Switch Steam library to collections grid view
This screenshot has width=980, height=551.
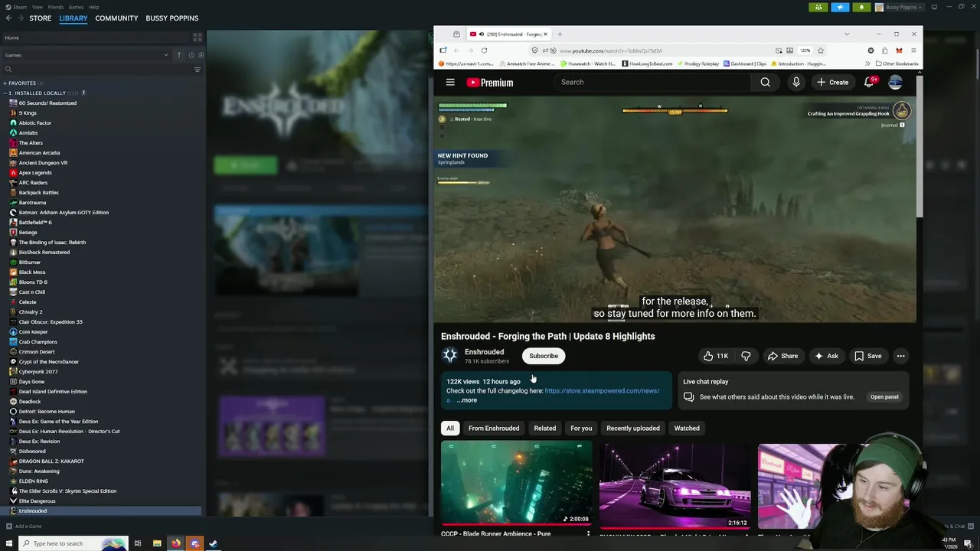(x=197, y=37)
